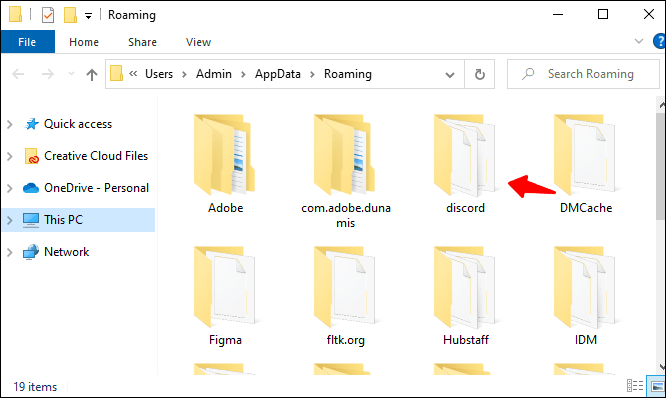Click the Properties quick access toolbar icon
Viewport: 666px width, 398px height.
(48, 15)
